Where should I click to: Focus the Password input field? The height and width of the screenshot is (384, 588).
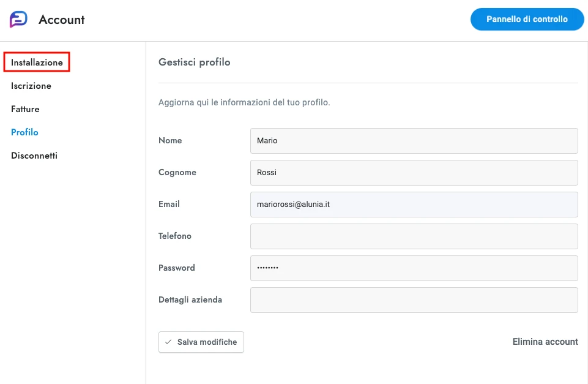click(414, 268)
